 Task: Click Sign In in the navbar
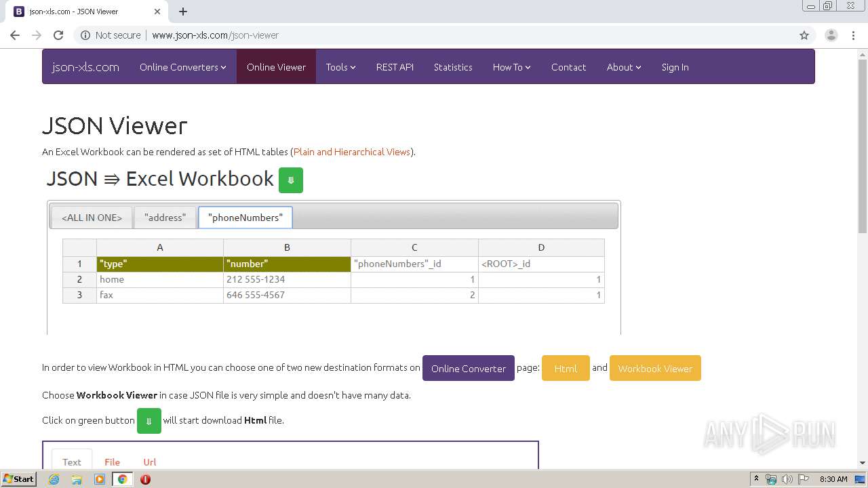[x=675, y=67]
